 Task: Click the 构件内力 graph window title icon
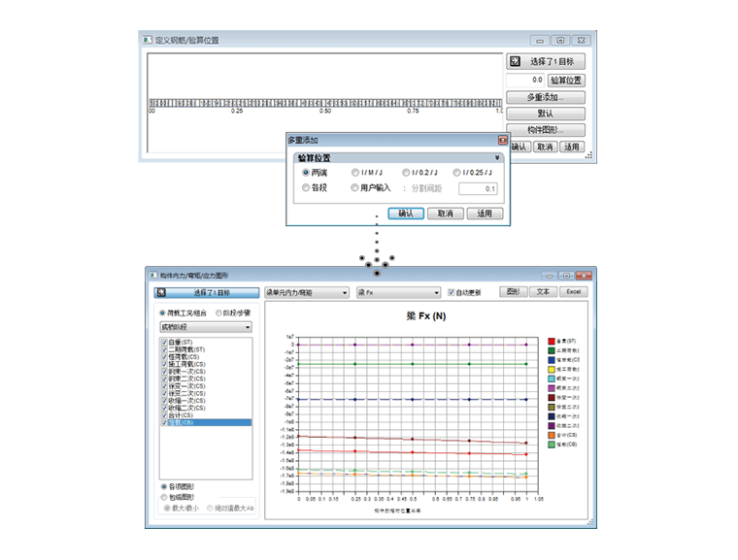(153, 275)
